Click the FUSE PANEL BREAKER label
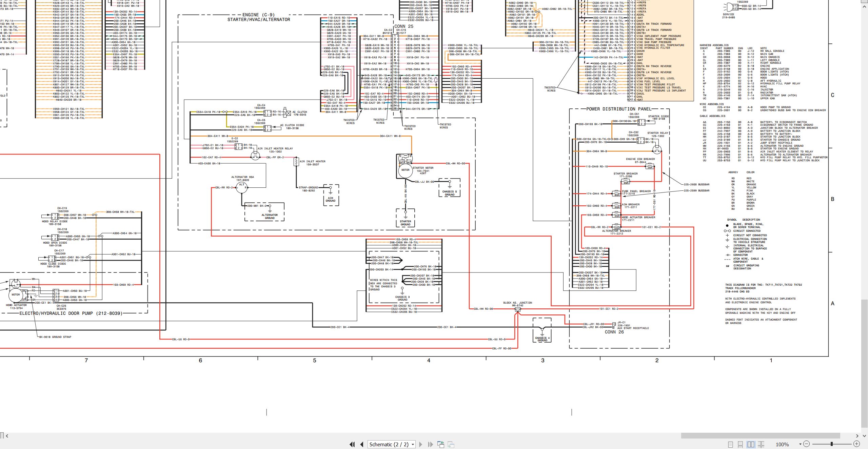The width and height of the screenshot is (868, 449). click(636, 191)
